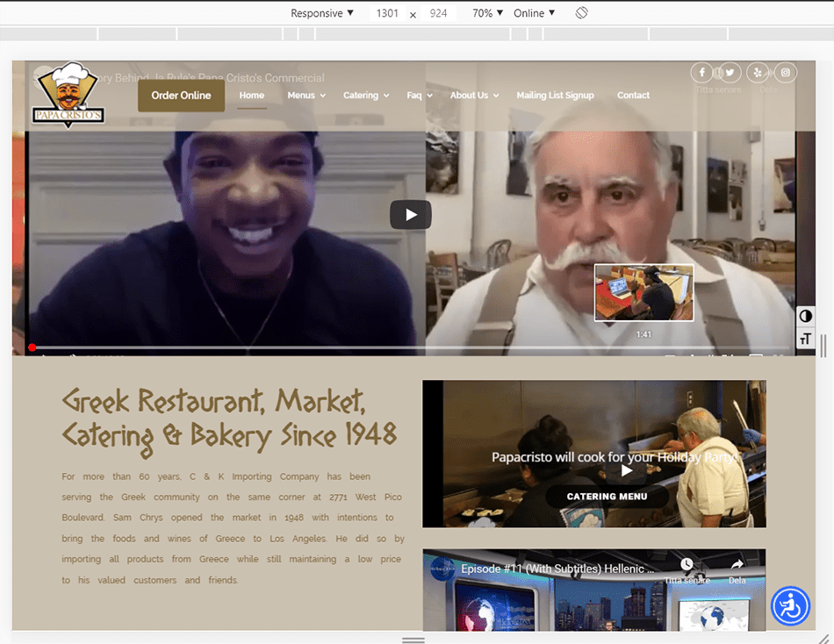Open the CATERING MENU button
Image resolution: width=834 pixels, height=644 pixels.
(608, 496)
